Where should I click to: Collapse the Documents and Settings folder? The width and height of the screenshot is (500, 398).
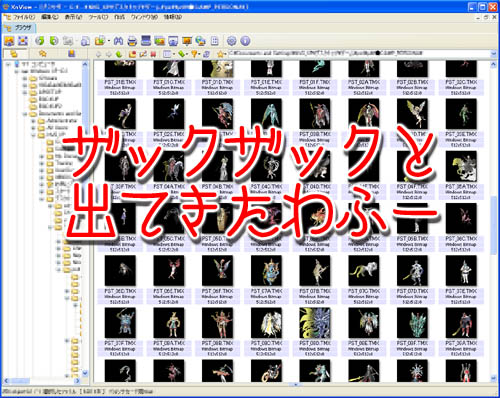click(x=25, y=114)
